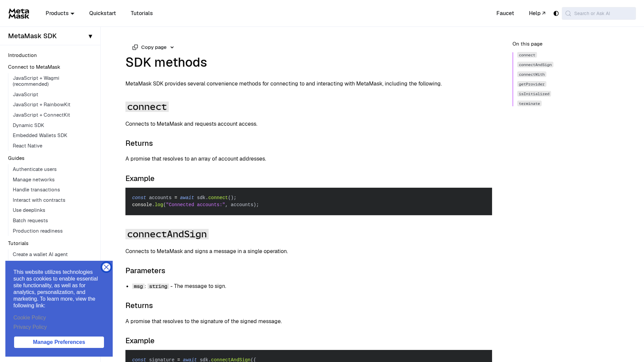644x362 pixels.
Task: Jump to connectWith in page contents
Action: click(x=532, y=74)
